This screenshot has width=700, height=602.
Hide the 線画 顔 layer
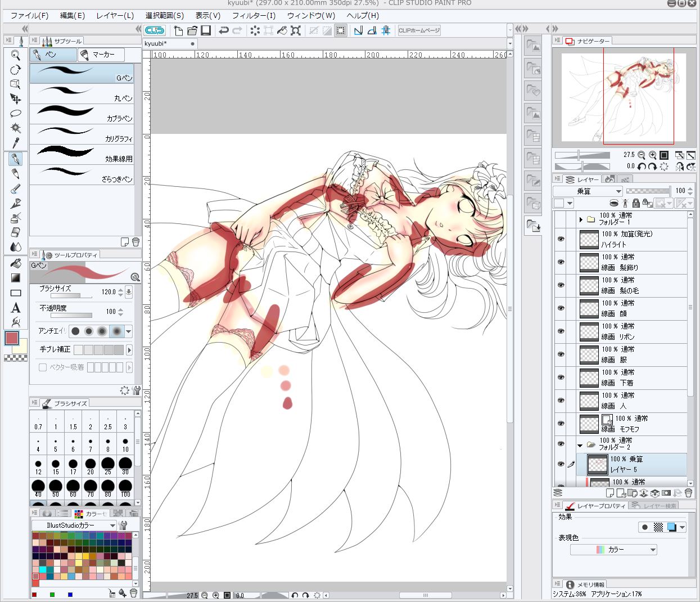tap(561, 308)
